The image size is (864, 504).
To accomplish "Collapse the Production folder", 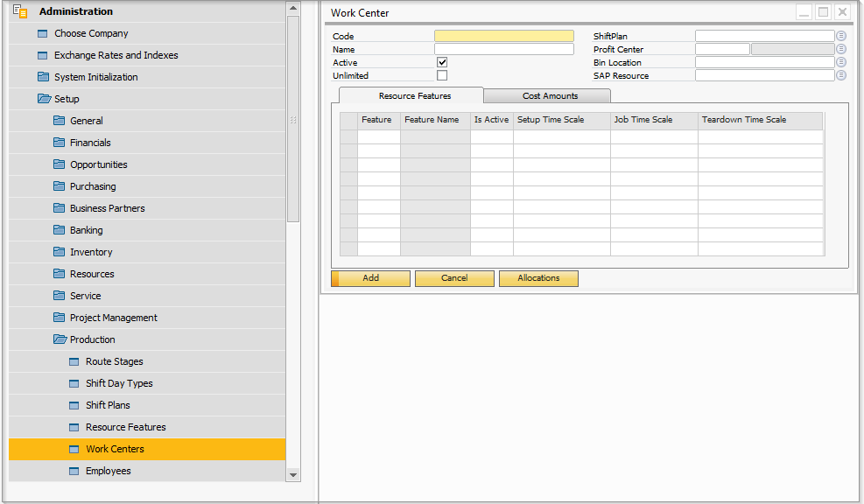I will coord(59,339).
